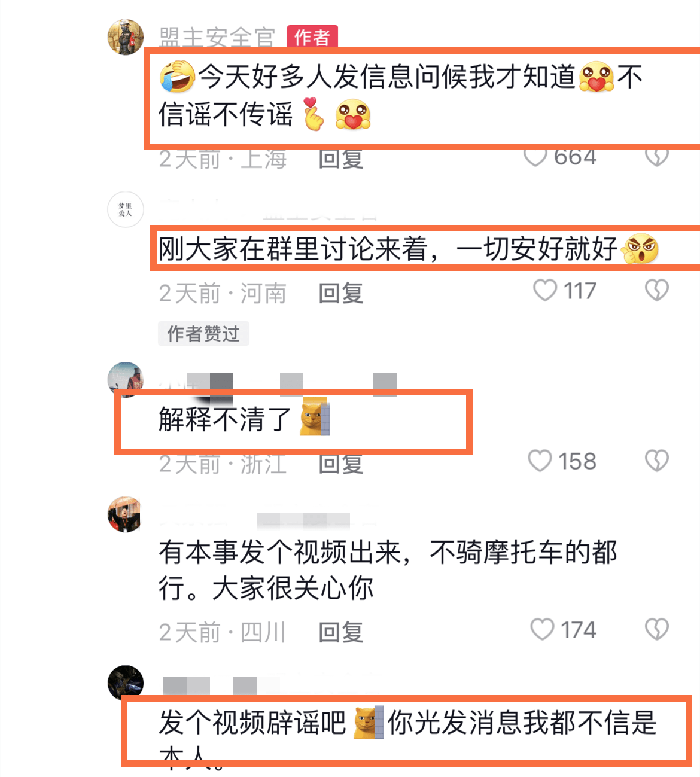Tap the heart on the 158-like comment

tap(540, 461)
